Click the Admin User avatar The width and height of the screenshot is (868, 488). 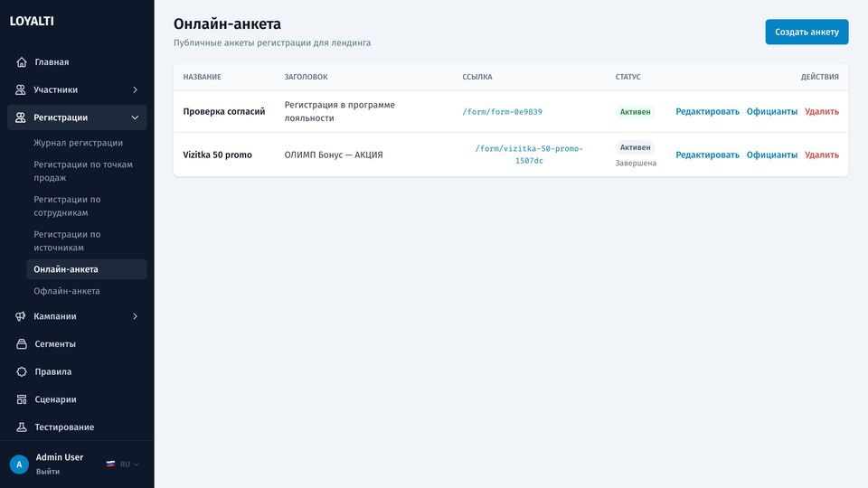click(19, 465)
